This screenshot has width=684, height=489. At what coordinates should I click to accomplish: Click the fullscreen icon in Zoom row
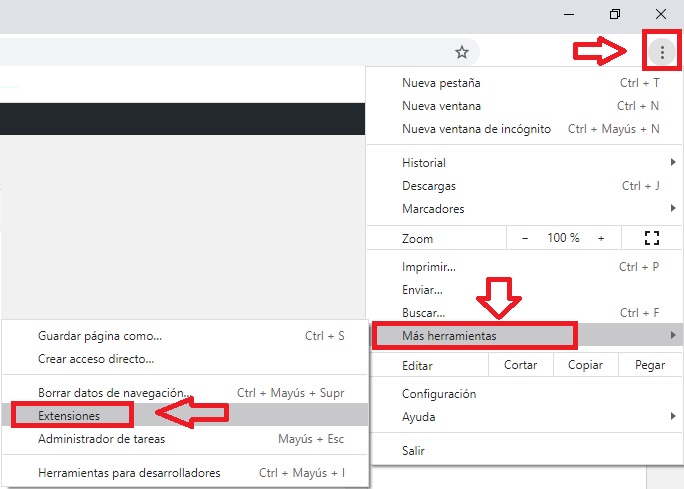point(653,238)
